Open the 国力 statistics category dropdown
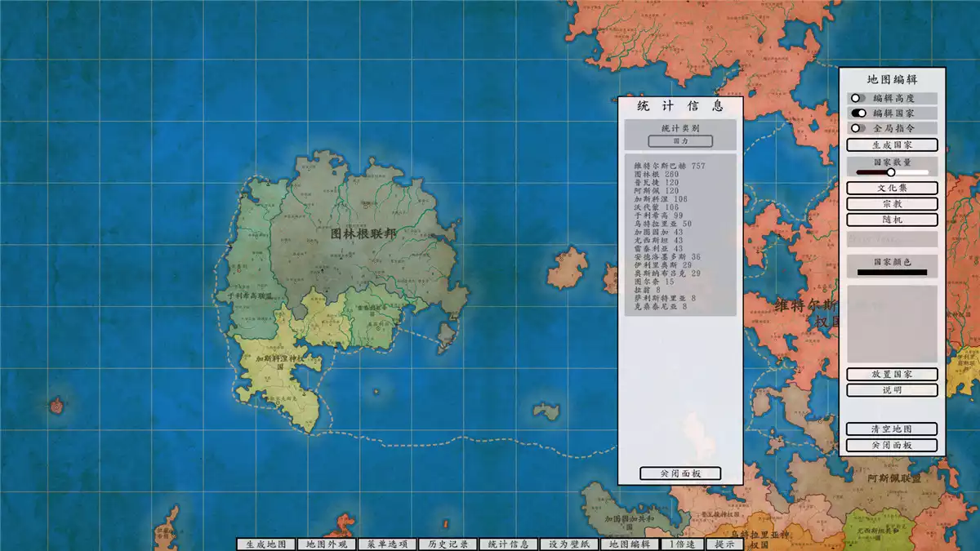The height and width of the screenshot is (551, 980). click(680, 140)
